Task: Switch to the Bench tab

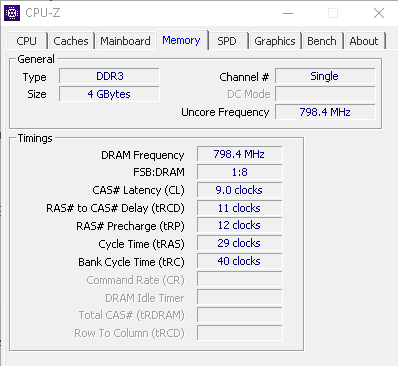Action: click(x=322, y=41)
